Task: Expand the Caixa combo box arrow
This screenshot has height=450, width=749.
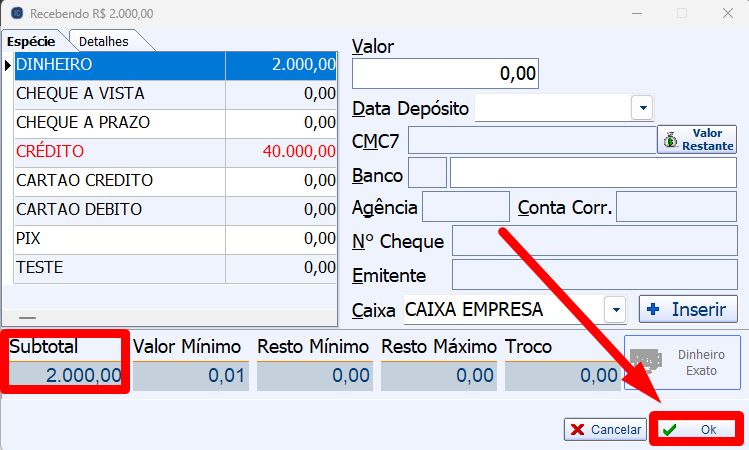Action: coord(616,310)
